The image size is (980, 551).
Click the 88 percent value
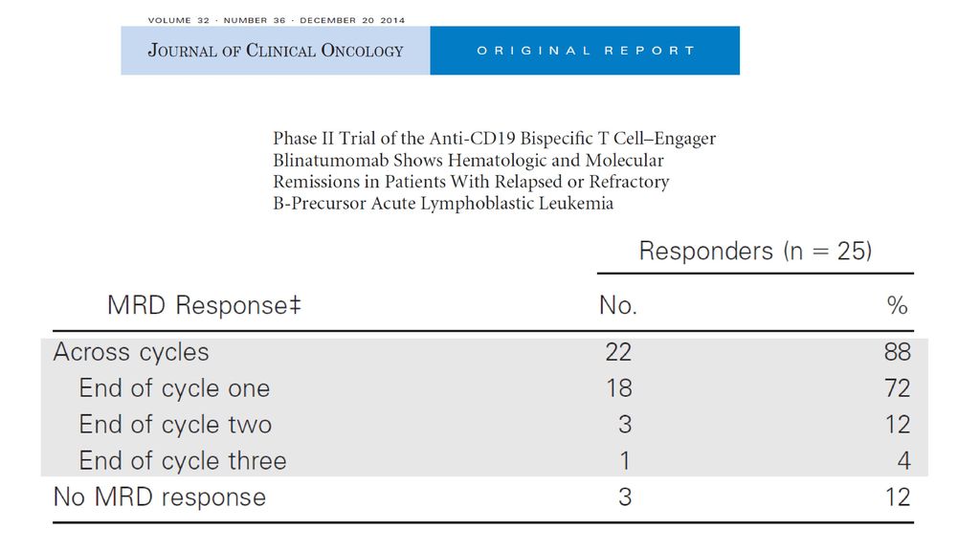897,352
